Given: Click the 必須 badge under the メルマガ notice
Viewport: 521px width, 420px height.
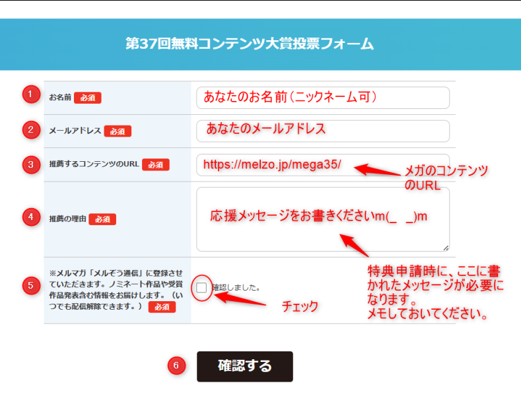Looking at the screenshot, I should click(162, 307).
